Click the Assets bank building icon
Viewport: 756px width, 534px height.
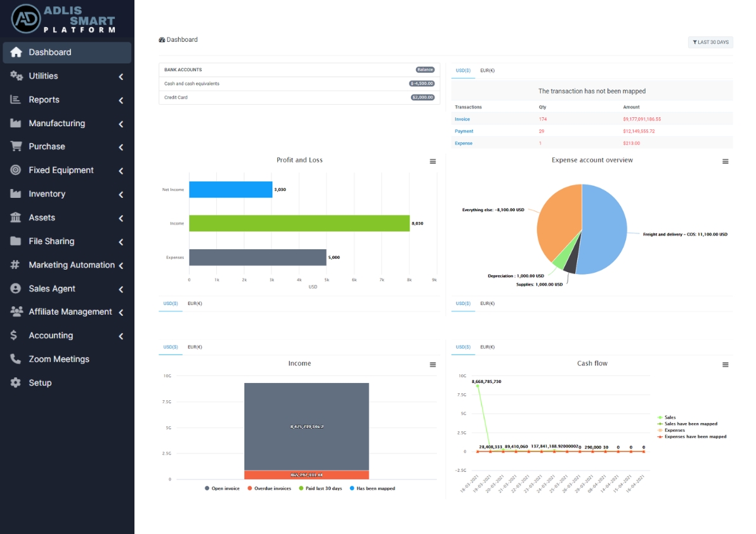16,218
